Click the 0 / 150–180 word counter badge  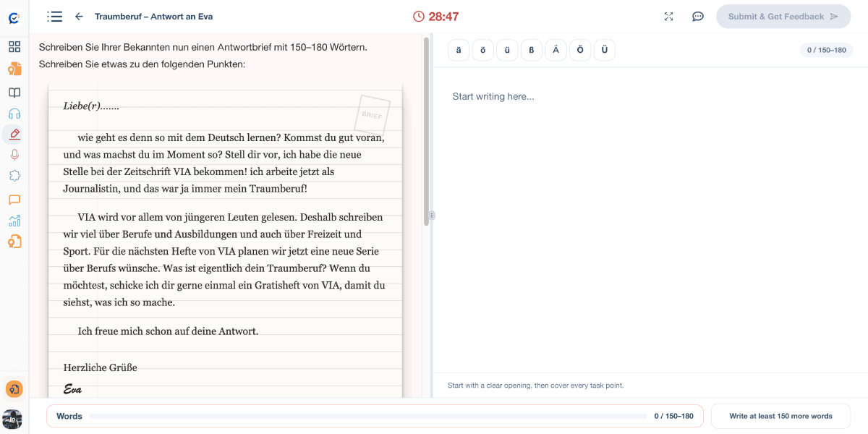point(827,50)
